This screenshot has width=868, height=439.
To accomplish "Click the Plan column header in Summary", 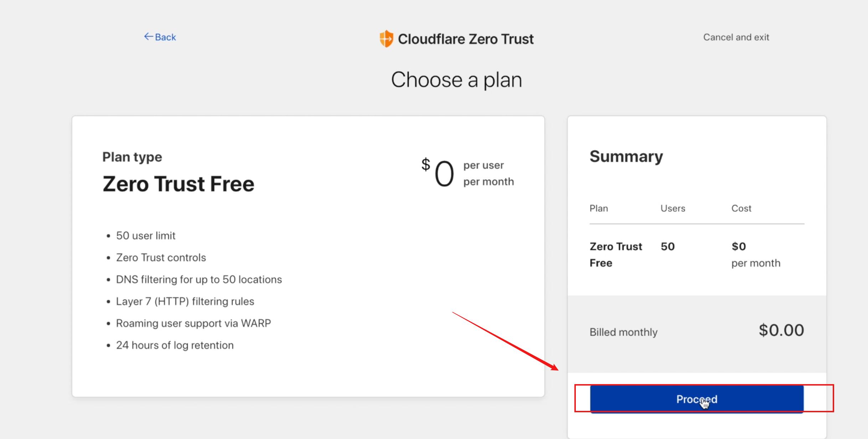I will point(599,208).
